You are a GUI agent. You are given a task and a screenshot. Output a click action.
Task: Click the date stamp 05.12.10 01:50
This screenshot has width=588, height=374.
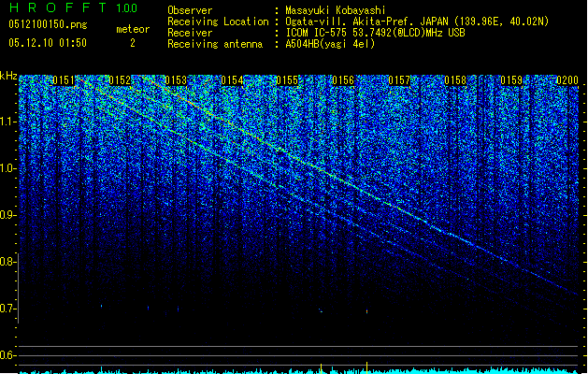click(x=48, y=43)
